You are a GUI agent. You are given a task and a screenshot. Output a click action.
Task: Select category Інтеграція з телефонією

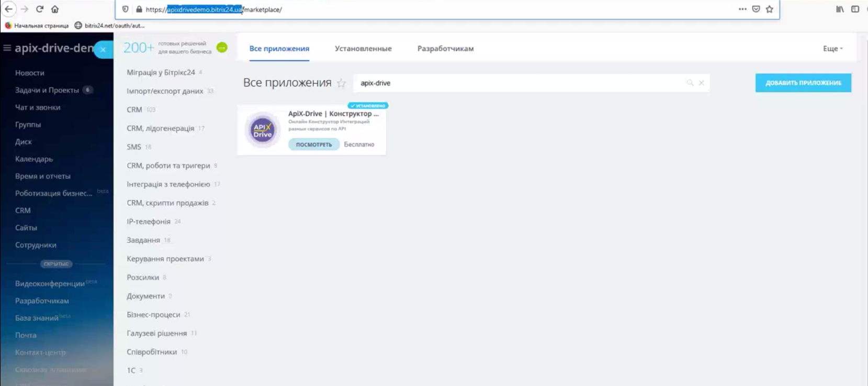[x=168, y=184]
